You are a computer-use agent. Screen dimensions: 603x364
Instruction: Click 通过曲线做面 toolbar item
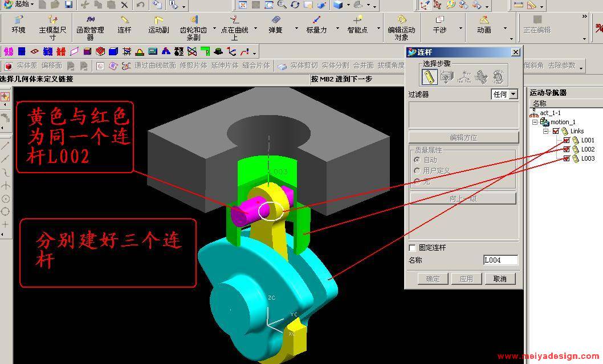click(155, 66)
